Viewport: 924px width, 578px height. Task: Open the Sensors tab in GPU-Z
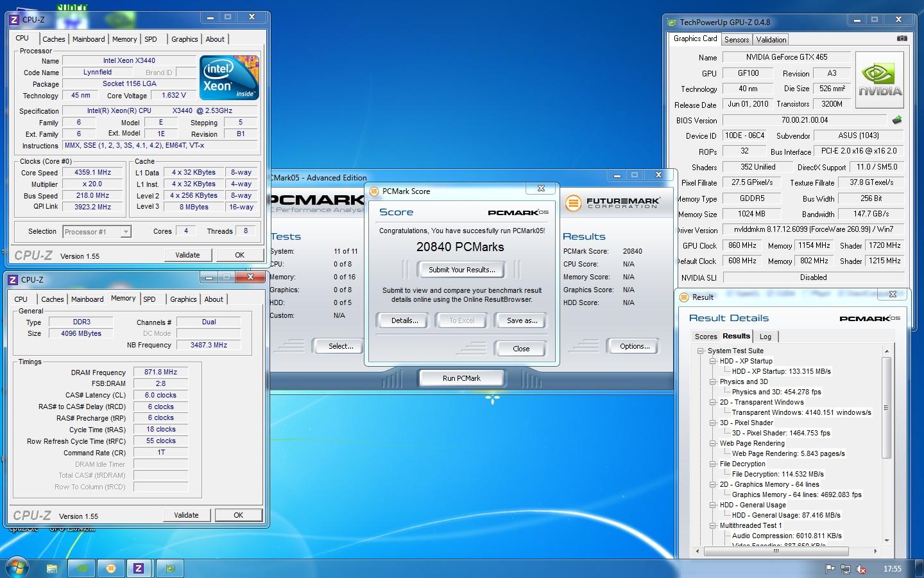737,40
